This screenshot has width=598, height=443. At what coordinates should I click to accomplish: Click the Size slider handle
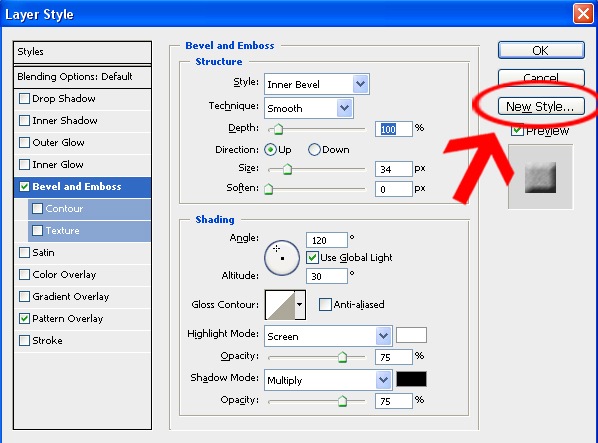click(x=287, y=169)
